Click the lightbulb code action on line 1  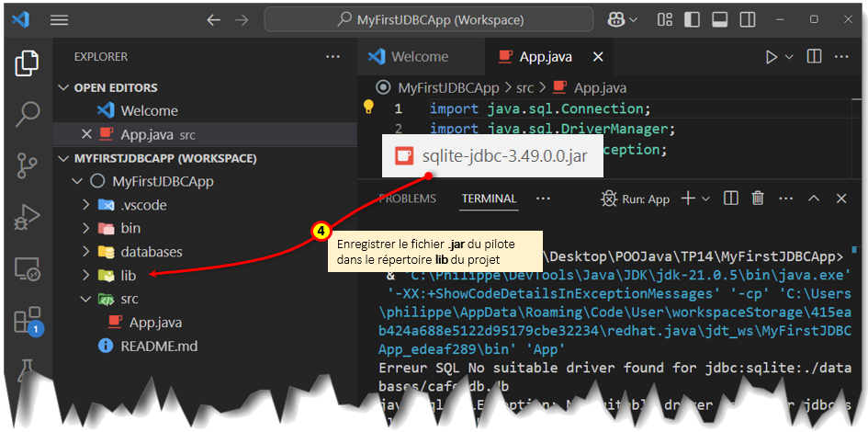click(369, 108)
